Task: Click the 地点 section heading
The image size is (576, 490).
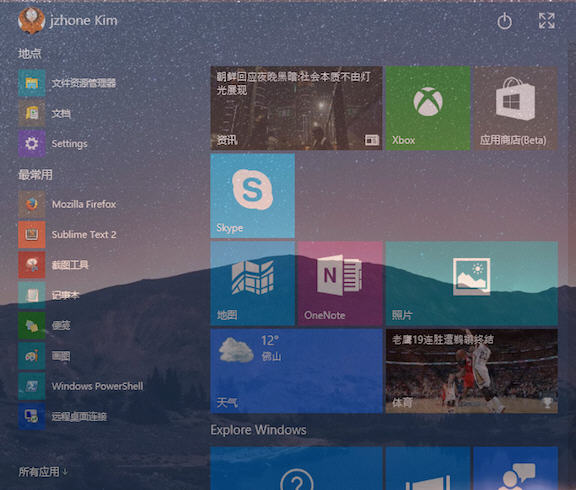Action: tap(30, 54)
